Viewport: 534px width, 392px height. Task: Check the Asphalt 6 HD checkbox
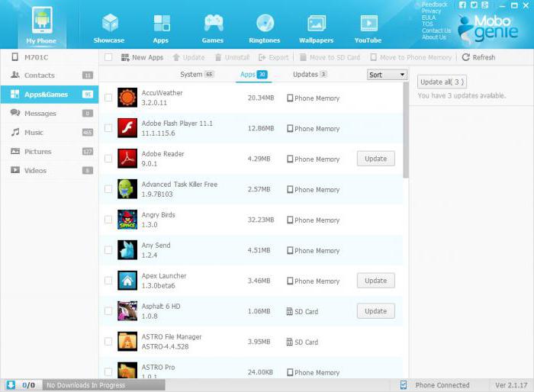coord(108,311)
